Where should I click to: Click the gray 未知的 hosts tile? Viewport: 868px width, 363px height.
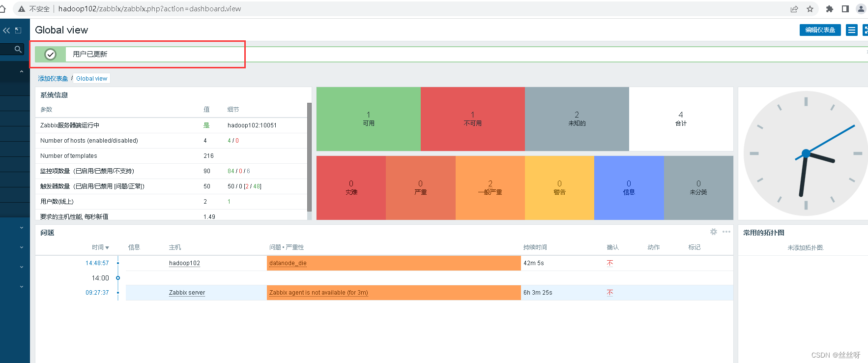point(577,119)
